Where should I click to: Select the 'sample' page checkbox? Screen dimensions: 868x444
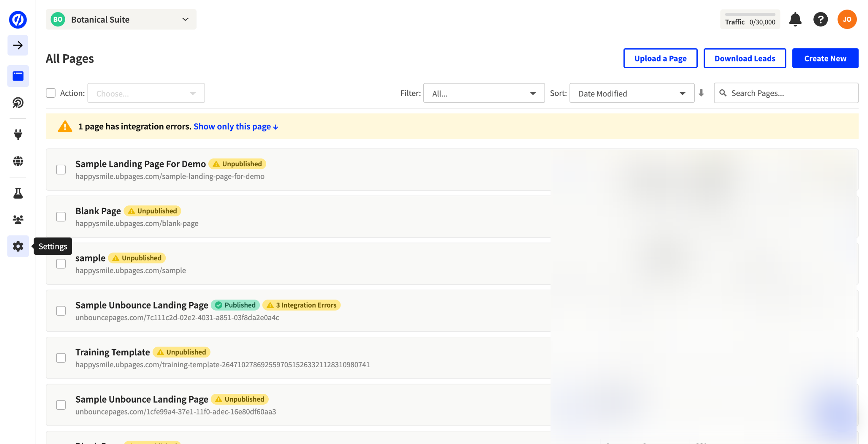[x=61, y=264]
